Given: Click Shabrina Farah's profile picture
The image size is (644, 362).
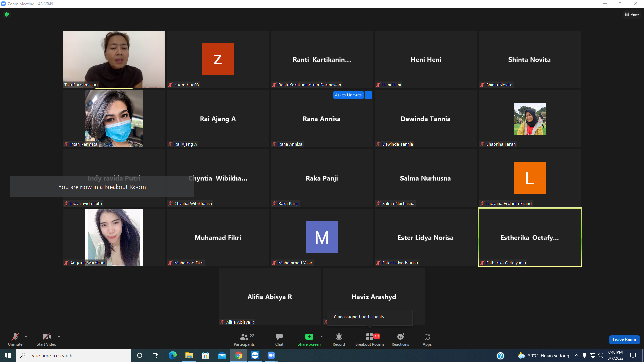Looking at the screenshot, I should click(x=530, y=119).
